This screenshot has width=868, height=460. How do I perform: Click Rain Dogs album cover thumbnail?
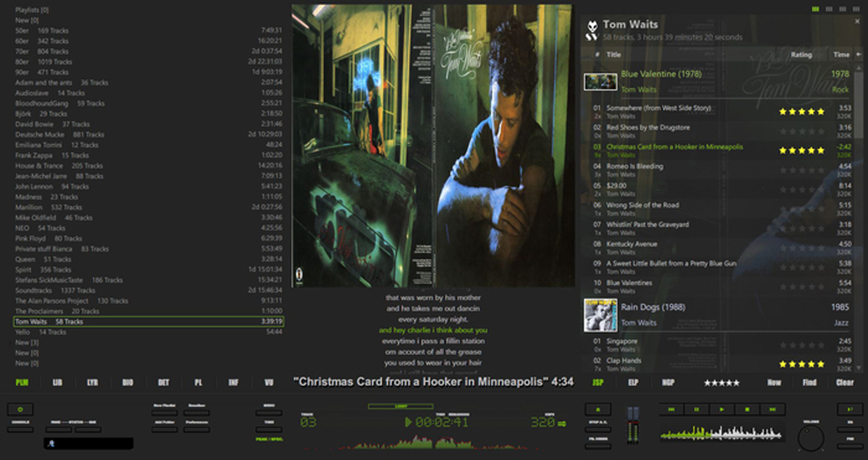pos(600,315)
